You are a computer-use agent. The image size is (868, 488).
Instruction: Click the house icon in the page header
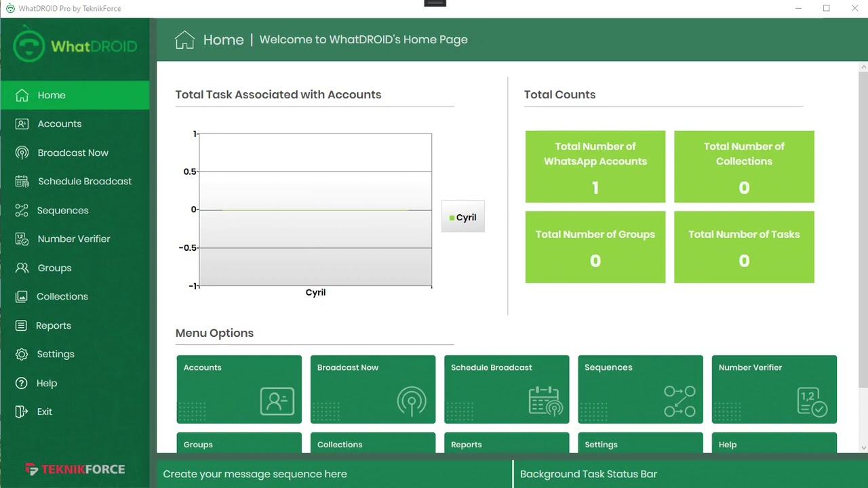[184, 39]
